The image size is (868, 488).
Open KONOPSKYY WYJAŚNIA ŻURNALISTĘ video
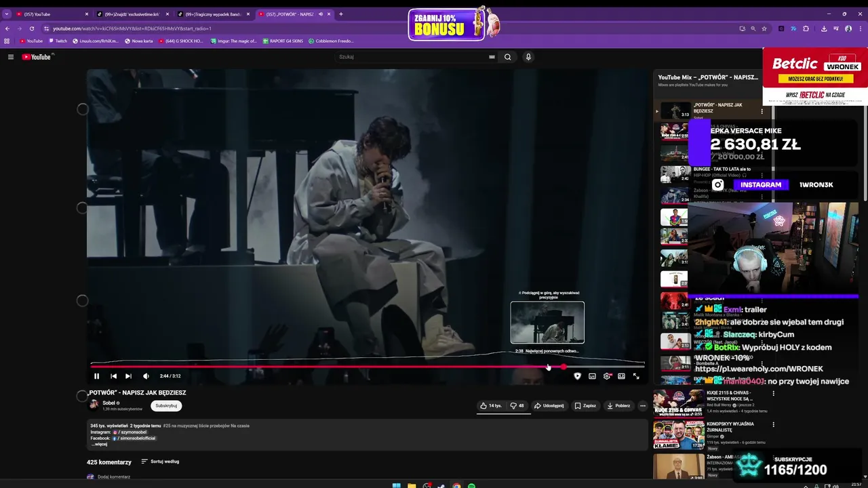coord(712,434)
